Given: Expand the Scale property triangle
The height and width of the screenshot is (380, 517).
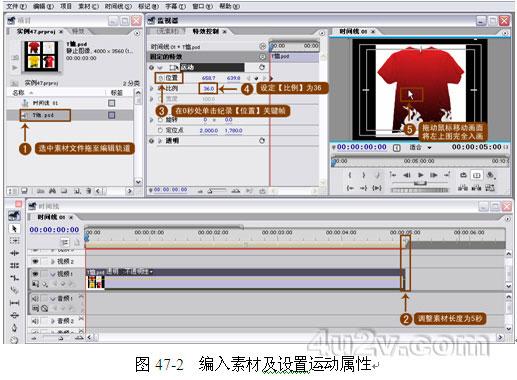Looking at the screenshot, I should (152, 88).
